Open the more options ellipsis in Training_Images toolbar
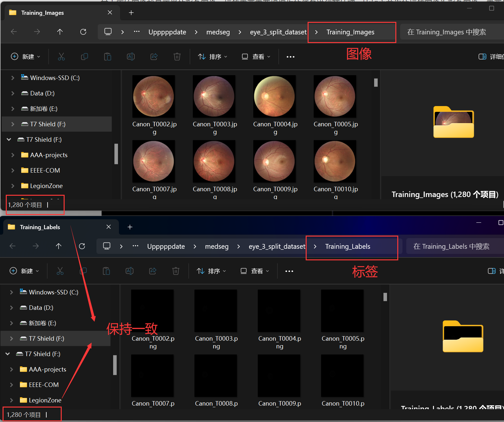 pos(291,57)
